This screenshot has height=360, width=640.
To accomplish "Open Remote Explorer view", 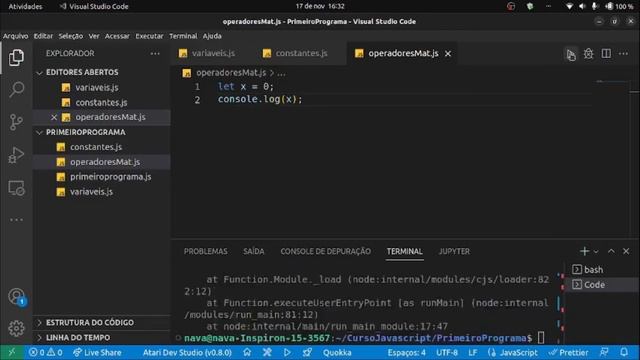I will click(16, 188).
